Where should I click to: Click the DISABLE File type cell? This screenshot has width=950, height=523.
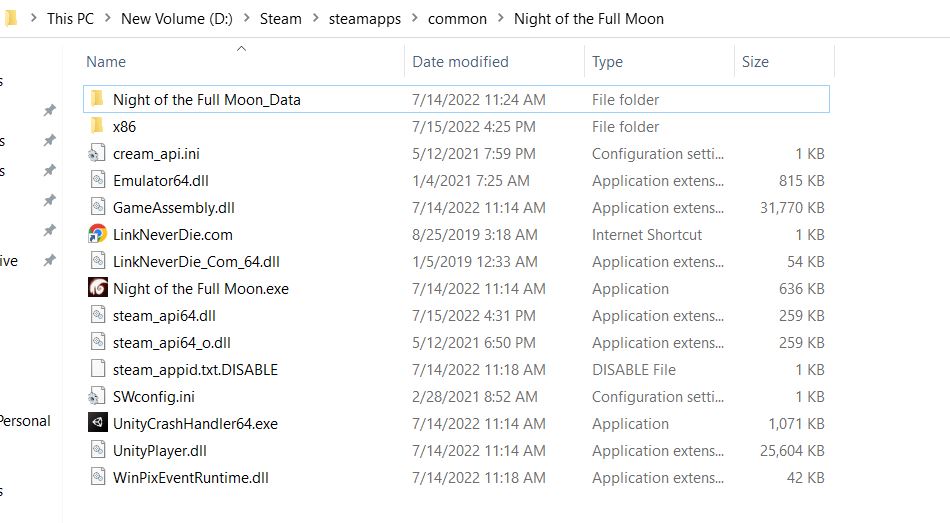click(x=634, y=370)
